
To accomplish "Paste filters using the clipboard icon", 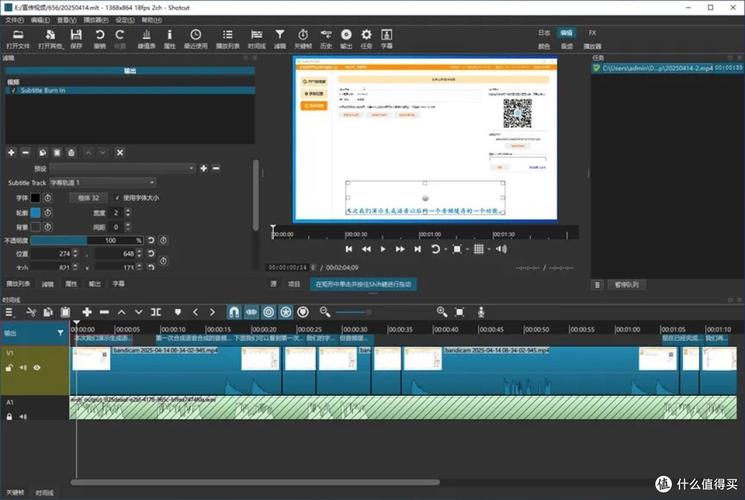I will click(x=57, y=153).
